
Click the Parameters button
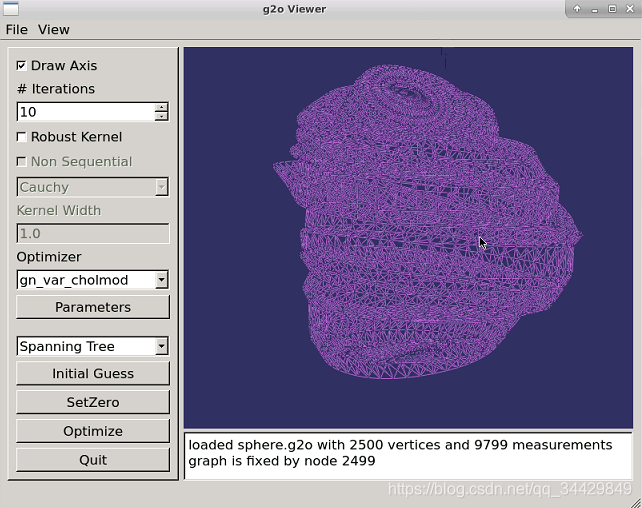93,307
